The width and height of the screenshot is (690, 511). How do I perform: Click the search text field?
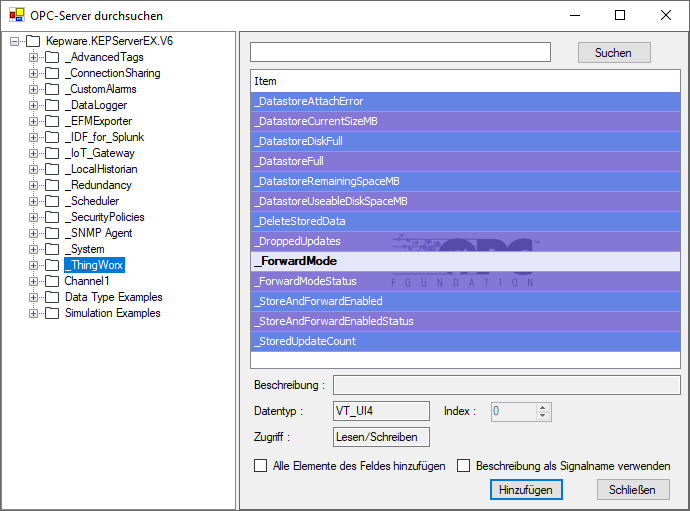[x=400, y=52]
